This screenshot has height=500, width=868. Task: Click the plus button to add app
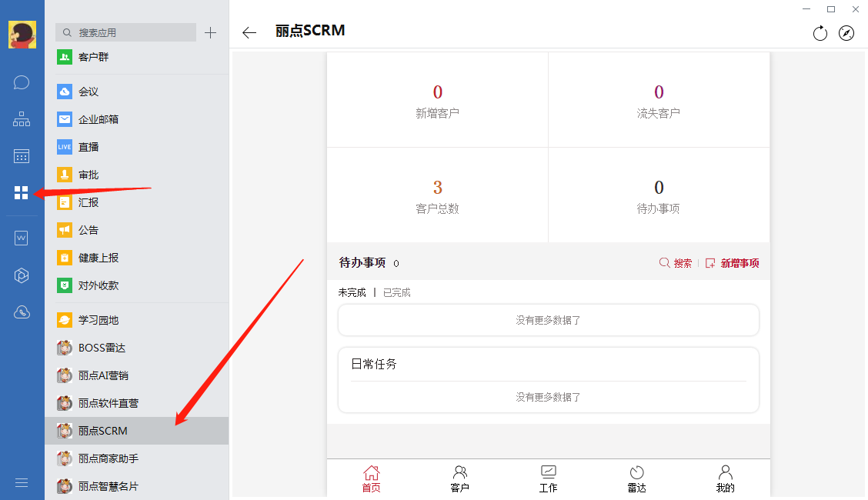tap(210, 32)
